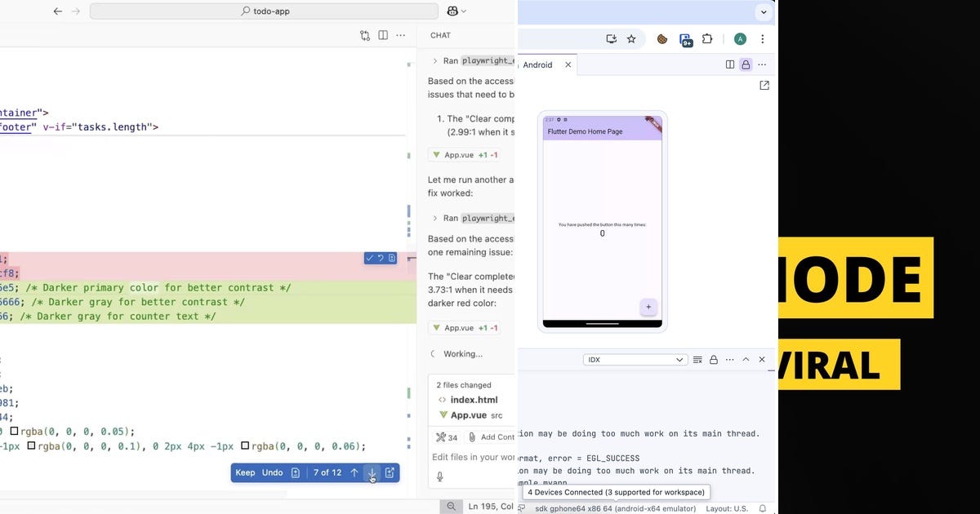
Task: Click the 4 Devices Connected status item
Action: tap(616, 492)
